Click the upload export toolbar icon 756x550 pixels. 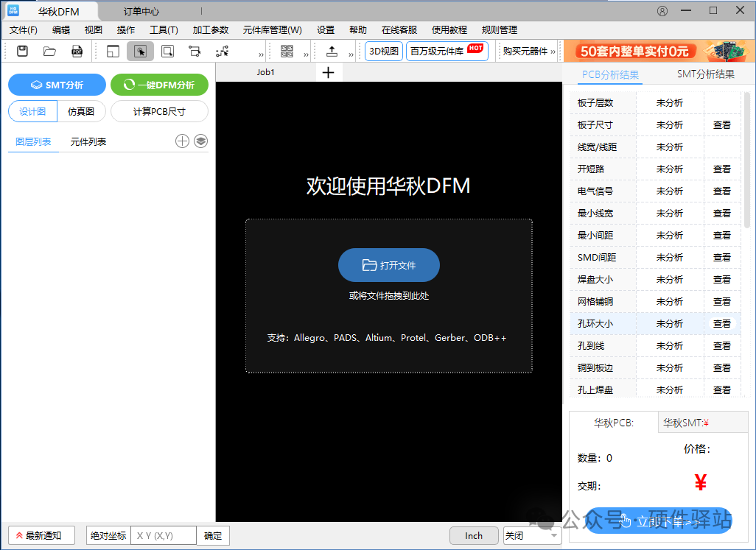[332, 51]
